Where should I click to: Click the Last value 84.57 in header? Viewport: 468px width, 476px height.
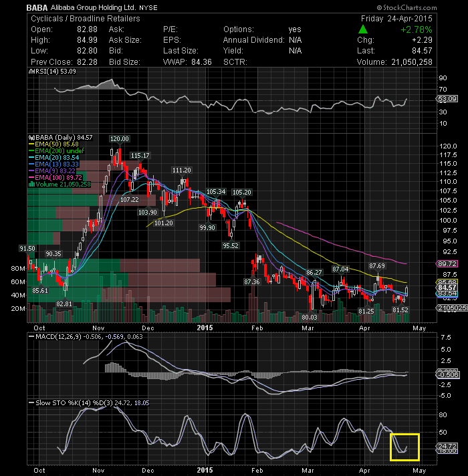click(422, 51)
